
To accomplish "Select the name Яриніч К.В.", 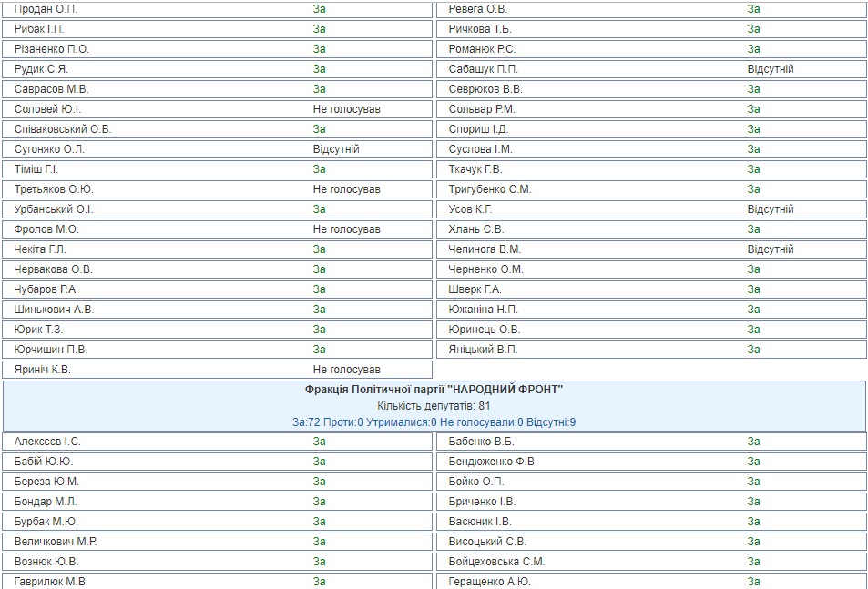I will [43, 370].
